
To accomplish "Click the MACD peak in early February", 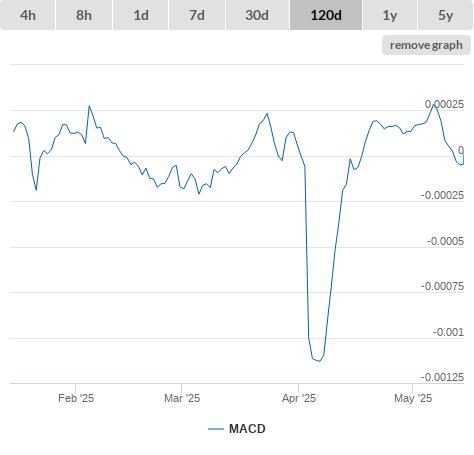I will [89, 106].
